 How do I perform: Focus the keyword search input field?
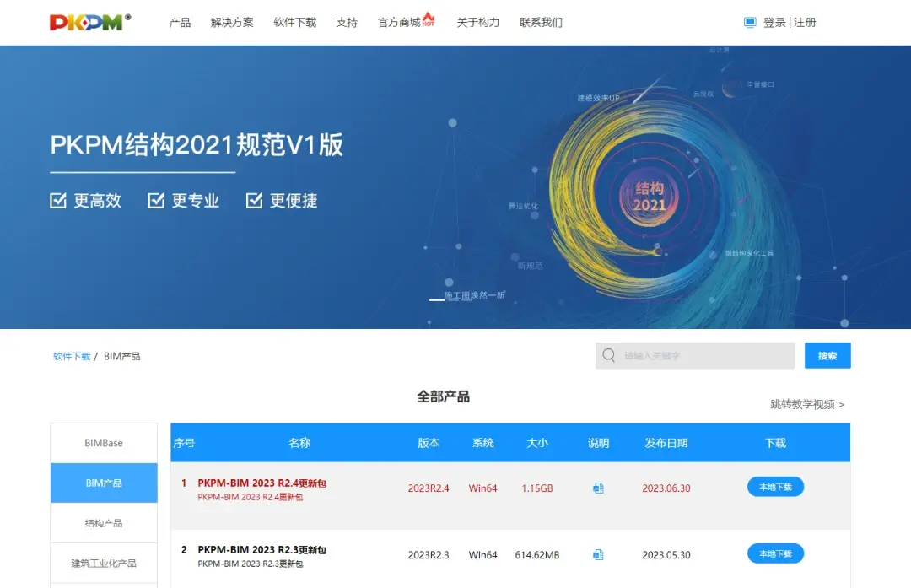pyautogui.click(x=695, y=356)
